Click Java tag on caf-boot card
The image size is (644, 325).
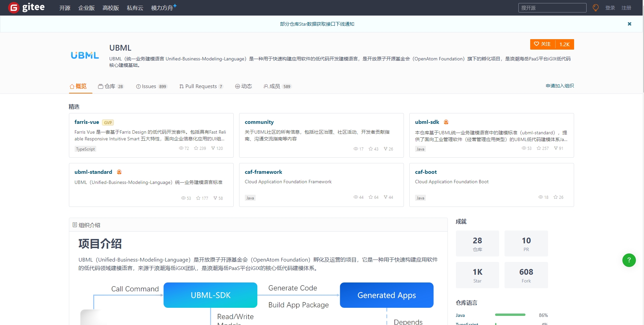(420, 198)
